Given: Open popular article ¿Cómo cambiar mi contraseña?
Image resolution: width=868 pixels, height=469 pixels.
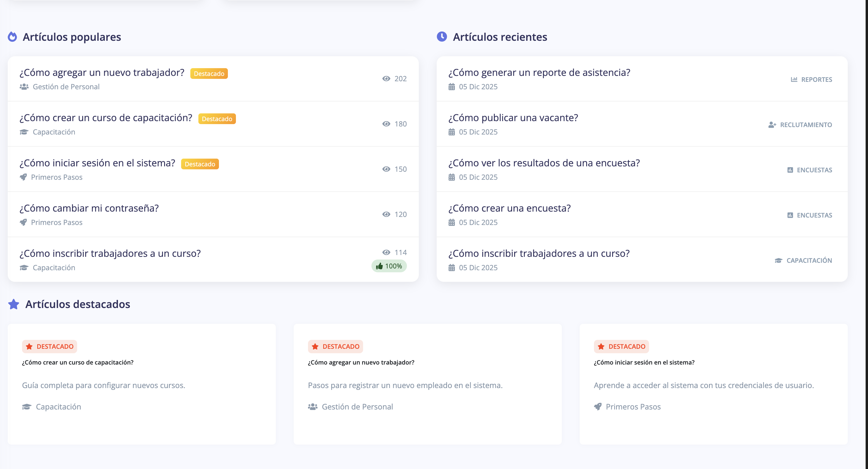Looking at the screenshot, I should 89,208.
